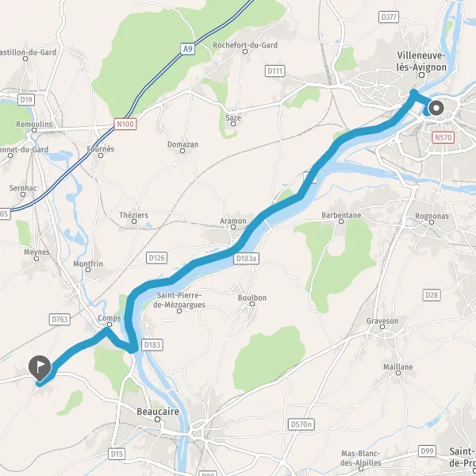Click the A9 motorway shield
The height and width of the screenshot is (476, 476).
tap(187, 48)
